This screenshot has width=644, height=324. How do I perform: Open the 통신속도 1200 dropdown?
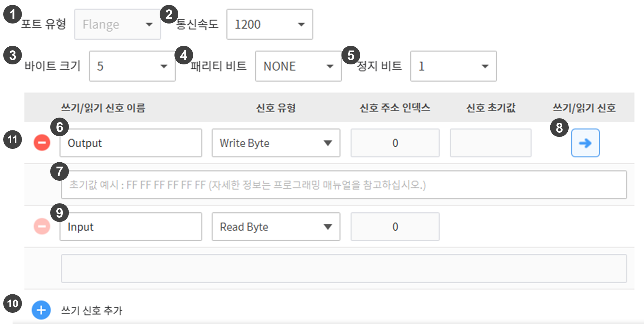269,24
